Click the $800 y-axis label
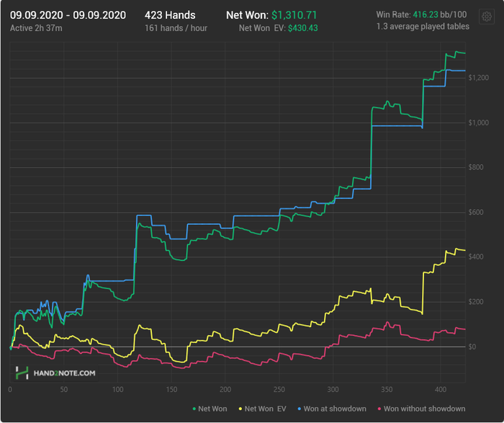 (476, 167)
